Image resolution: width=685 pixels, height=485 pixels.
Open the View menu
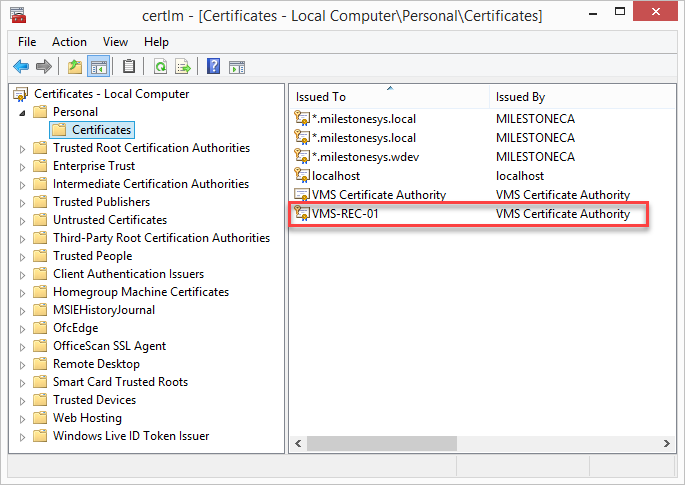tap(115, 42)
